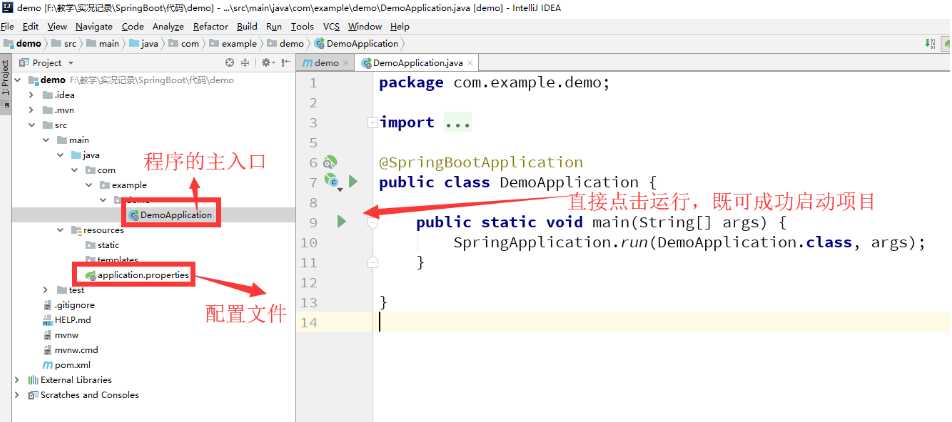Screen dimensions: 952x422
Task: Open the Window menu
Action: (365, 27)
